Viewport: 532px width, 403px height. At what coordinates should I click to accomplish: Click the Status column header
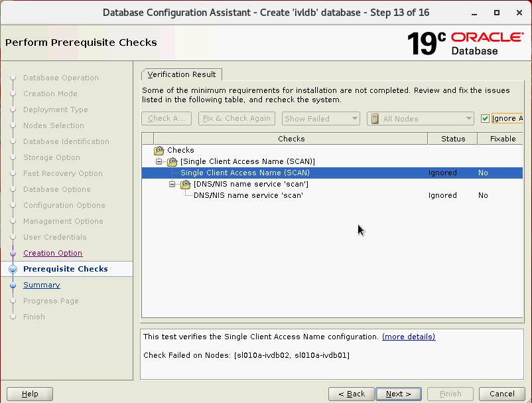(x=453, y=139)
